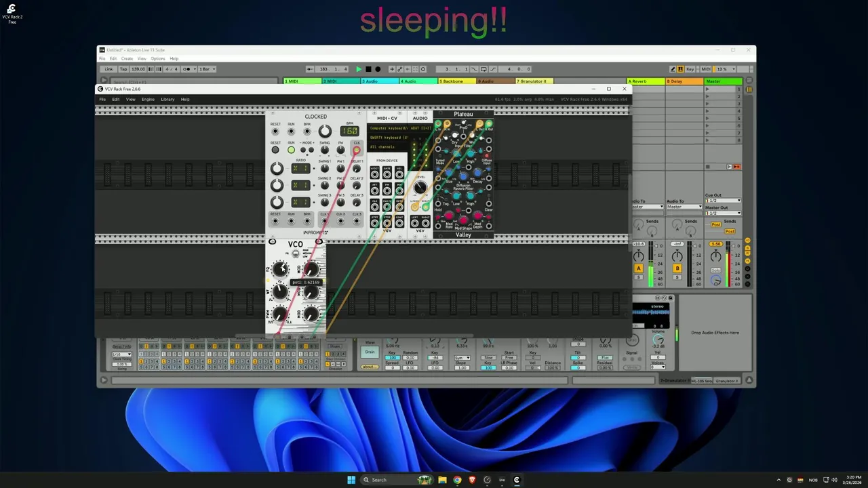868x488 pixels.
Task: Toggle the master Solo cue button
Action: (x=716, y=270)
